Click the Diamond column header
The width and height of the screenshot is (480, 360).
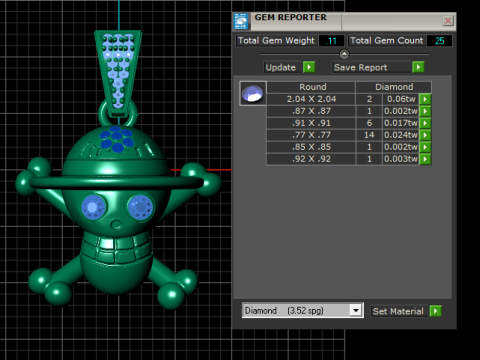[x=394, y=87]
